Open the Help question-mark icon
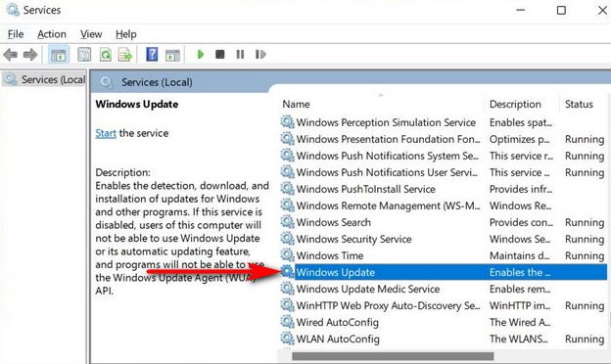This screenshot has width=611, height=364. pos(152,55)
